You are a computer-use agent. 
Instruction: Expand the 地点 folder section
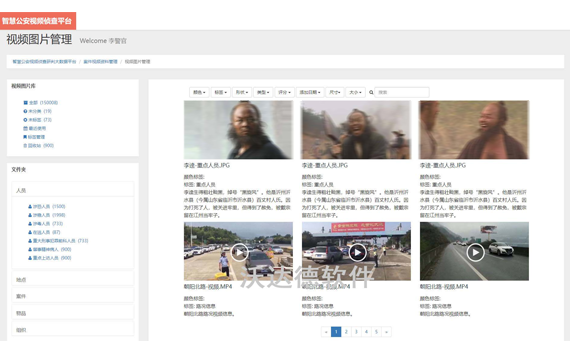click(73, 280)
